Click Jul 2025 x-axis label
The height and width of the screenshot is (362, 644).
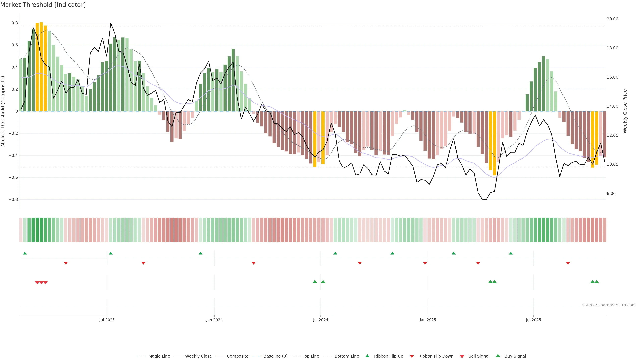coord(533,320)
